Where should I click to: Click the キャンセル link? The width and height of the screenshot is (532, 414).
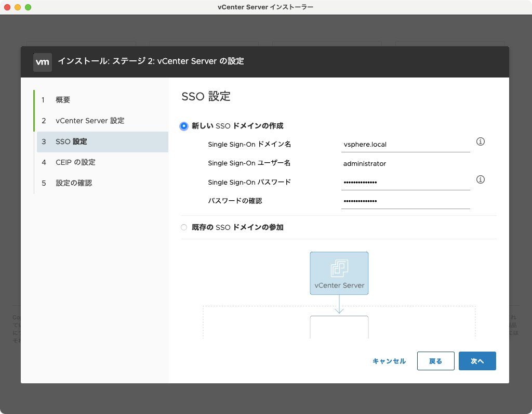tap(389, 361)
